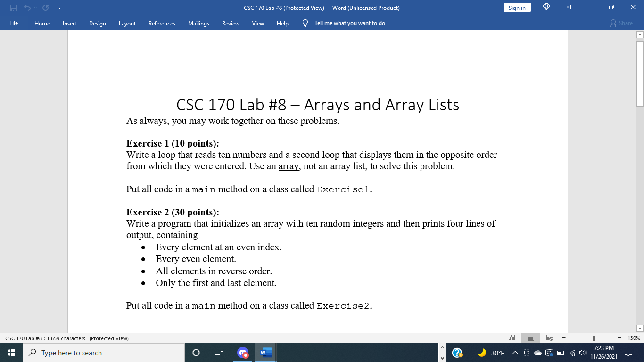The image size is (644, 362).
Task: Open the OneDrive icon in system tray
Action: (537, 353)
